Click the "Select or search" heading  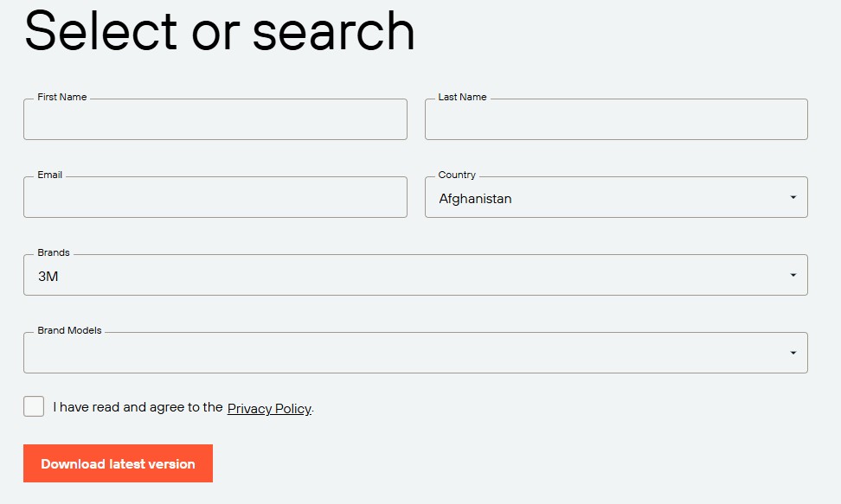[x=220, y=30]
